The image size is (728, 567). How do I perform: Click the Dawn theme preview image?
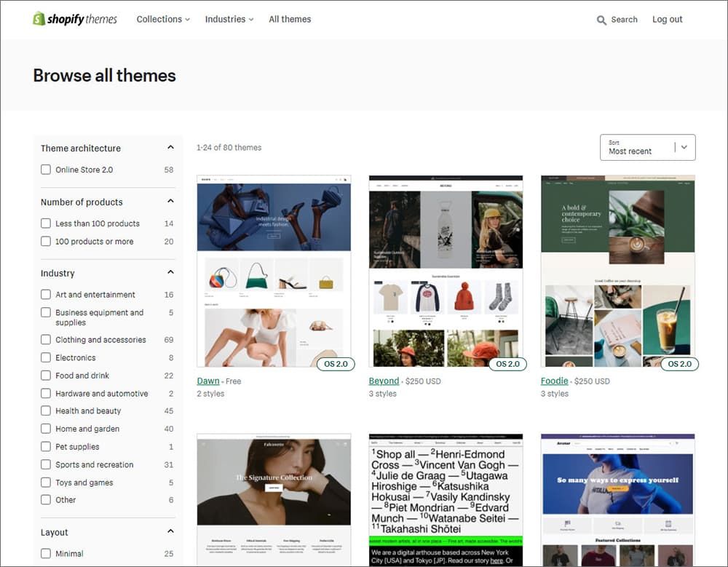[274, 271]
